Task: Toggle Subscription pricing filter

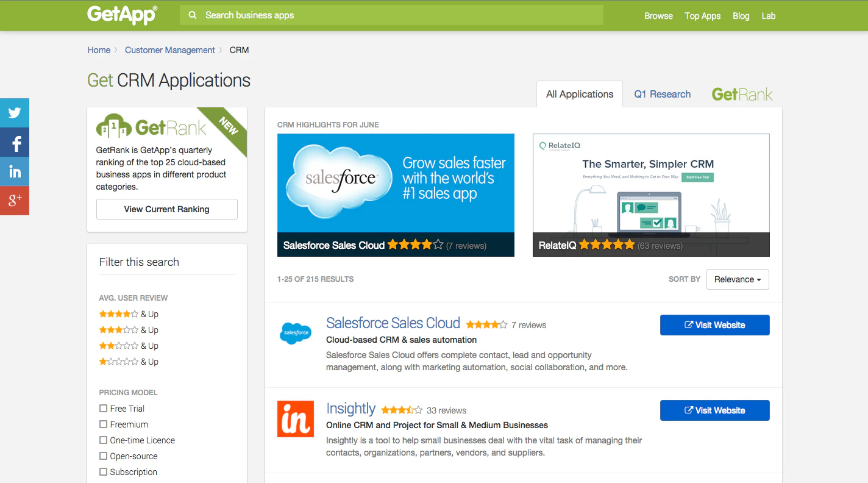Action: [x=103, y=471]
